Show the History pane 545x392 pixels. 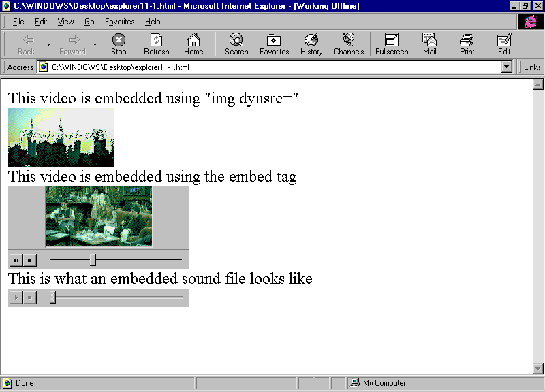click(311, 44)
